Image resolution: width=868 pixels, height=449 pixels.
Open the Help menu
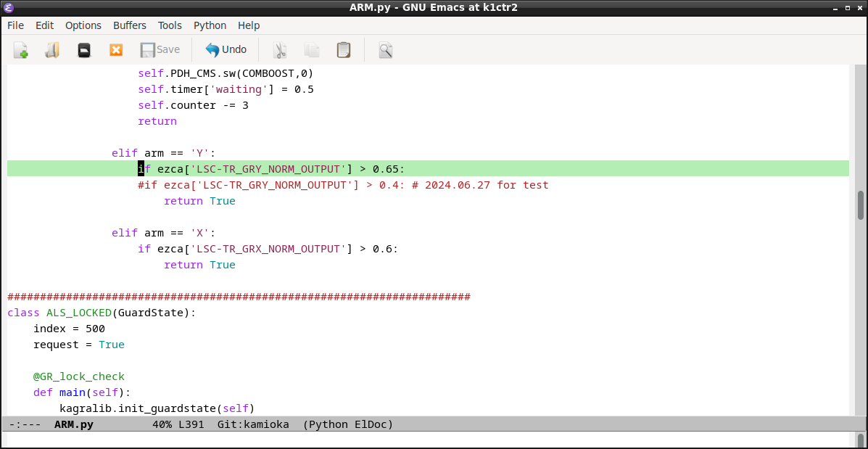coord(249,25)
